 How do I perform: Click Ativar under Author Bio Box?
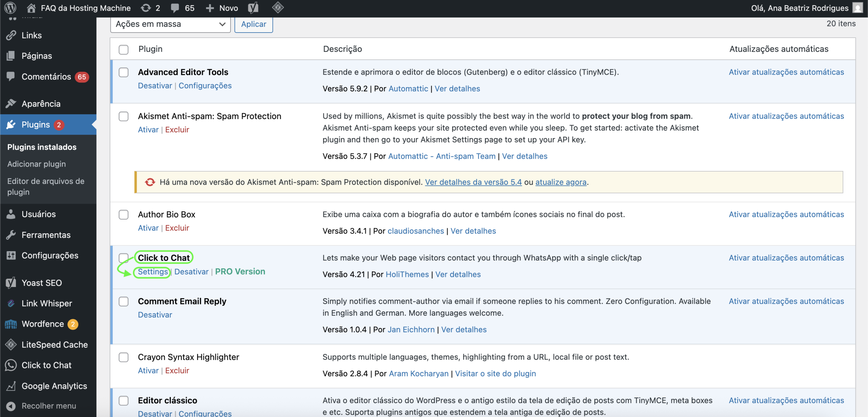tap(148, 228)
